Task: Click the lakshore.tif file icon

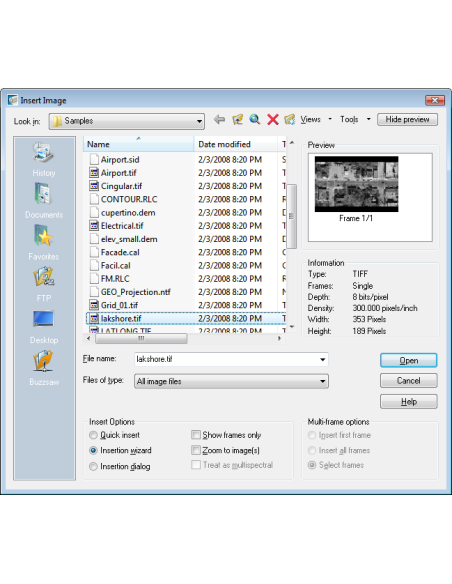Action: 94,318
